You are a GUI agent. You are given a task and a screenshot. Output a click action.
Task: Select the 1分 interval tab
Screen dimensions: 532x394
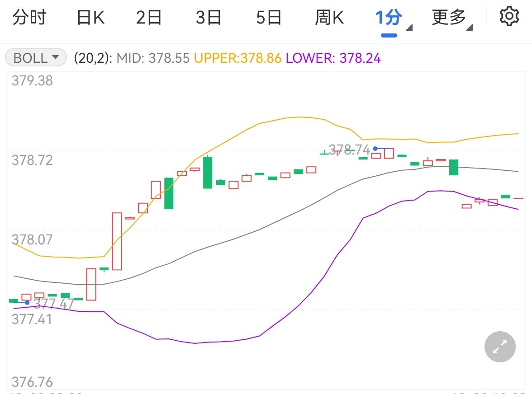tap(389, 17)
